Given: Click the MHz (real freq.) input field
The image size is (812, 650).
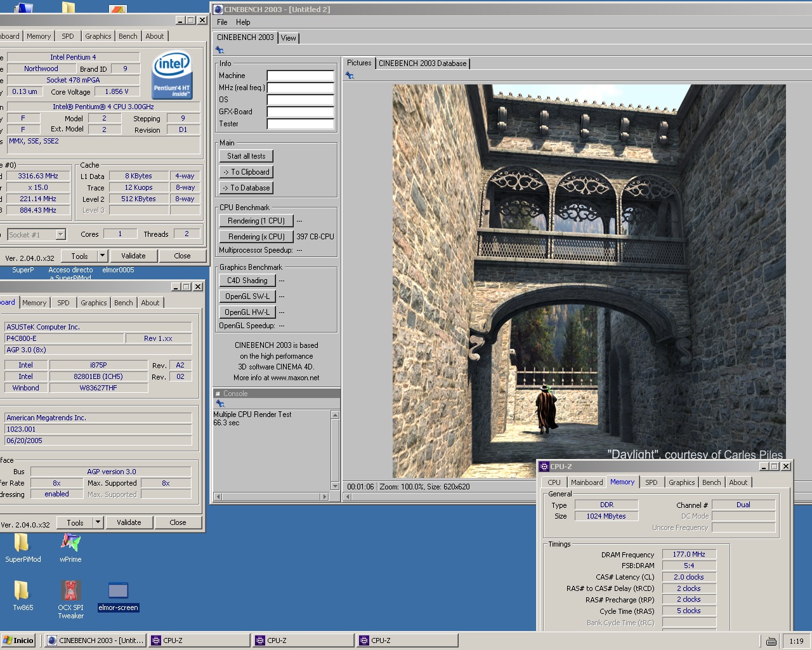Looking at the screenshot, I should [x=300, y=88].
